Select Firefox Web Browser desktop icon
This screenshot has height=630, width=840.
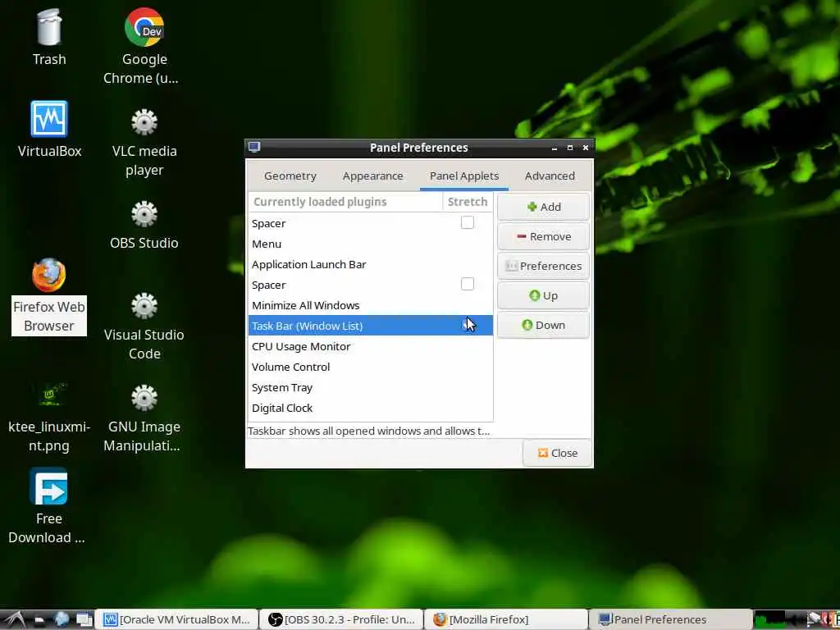click(x=48, y=275)
